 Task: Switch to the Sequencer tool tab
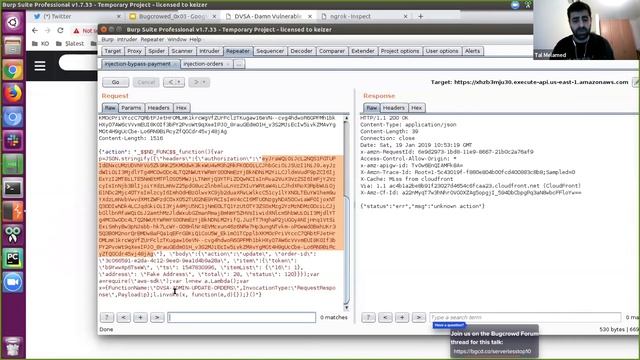pos(270,51)
